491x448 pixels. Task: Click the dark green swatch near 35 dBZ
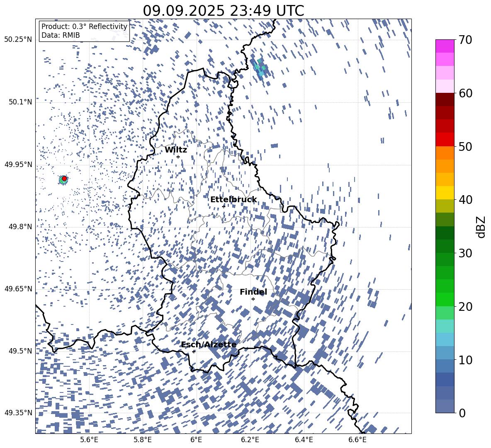coord(445,232)
